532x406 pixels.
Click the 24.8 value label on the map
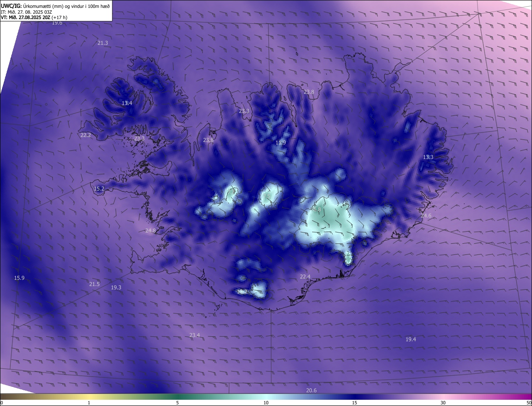[x=150, y=230]
